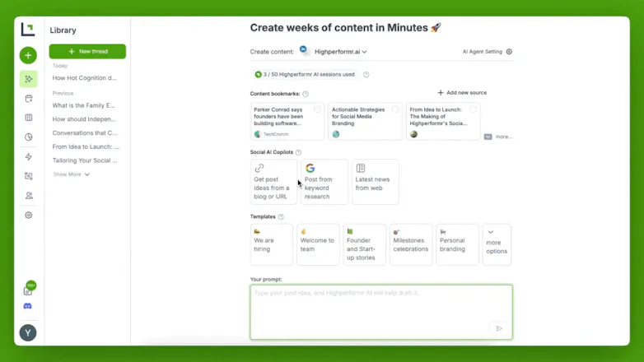The height and width of the screenshot is (362, 644).
Task: Open the columns board sidebar icon
Action: click(x=28, y=118)
